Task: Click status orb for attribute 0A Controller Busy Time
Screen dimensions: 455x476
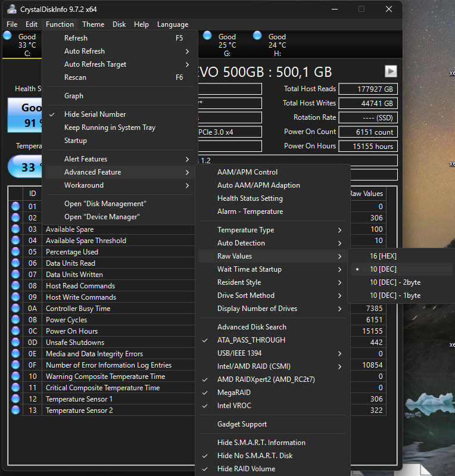Action: pyautogui.click(x=15, y=309)
